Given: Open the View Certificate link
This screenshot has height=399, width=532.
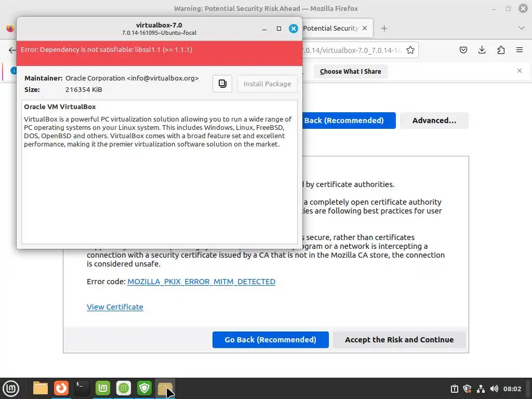Looking at the screenshot, I should click(115, 307).
